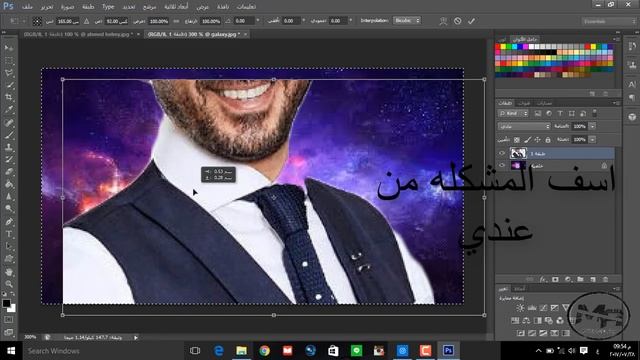Select the Dodge tool
This screenshot has height=360, width=640.
(x=9, y=209)
